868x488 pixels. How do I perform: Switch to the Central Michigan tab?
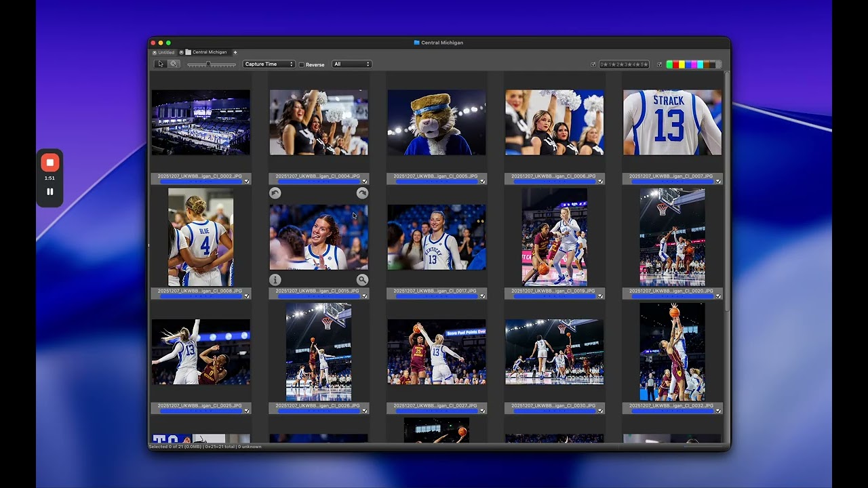click(210, 52)
